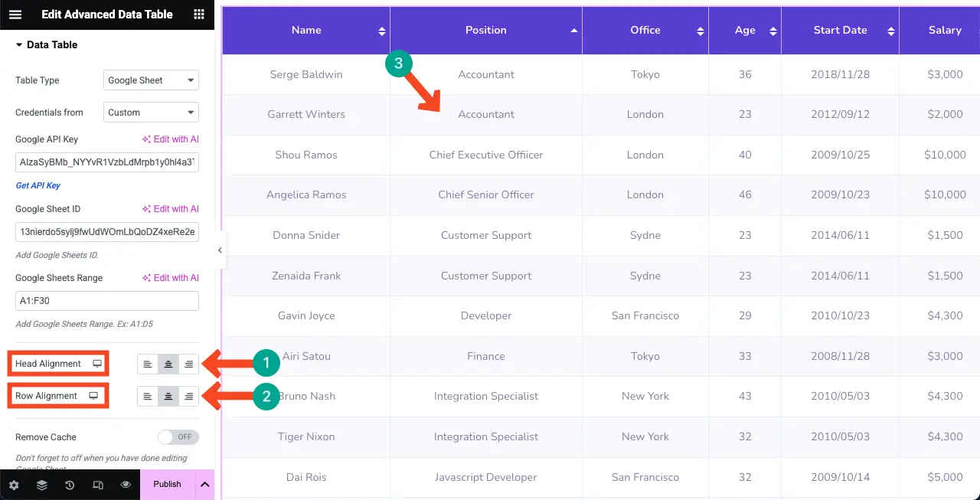The image size is (980, 500).
Task: Click the Edit Advanced Data Table title
Action: 107,15
